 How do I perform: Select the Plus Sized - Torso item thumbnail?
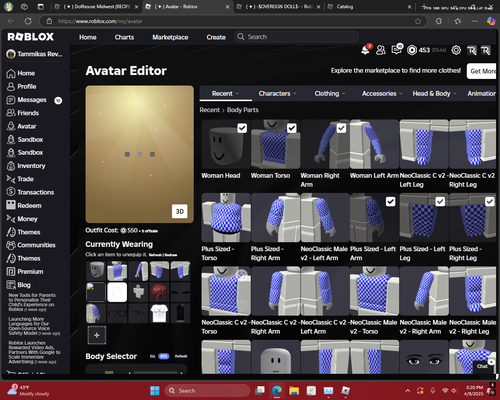(226, 217)
